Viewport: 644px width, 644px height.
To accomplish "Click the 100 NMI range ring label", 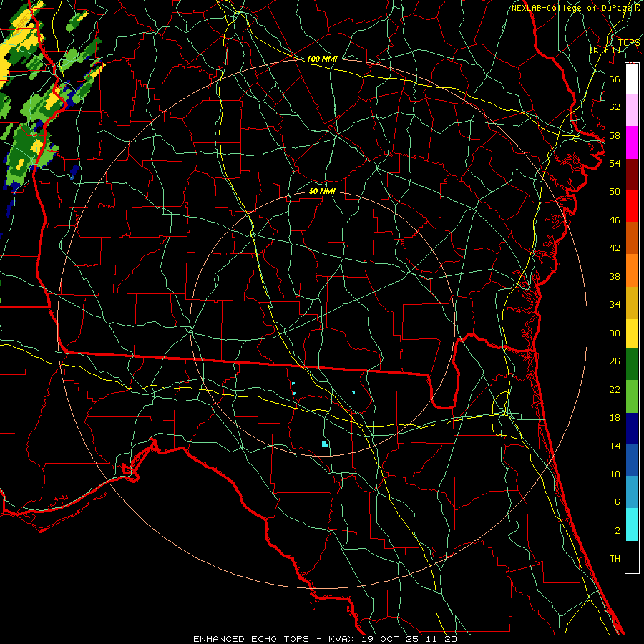I will point(322,59).
